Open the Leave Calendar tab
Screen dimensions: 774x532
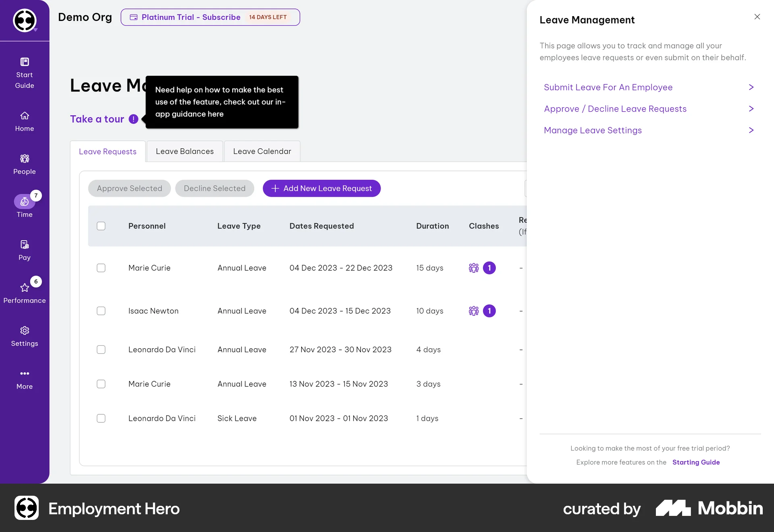(262, 151)
